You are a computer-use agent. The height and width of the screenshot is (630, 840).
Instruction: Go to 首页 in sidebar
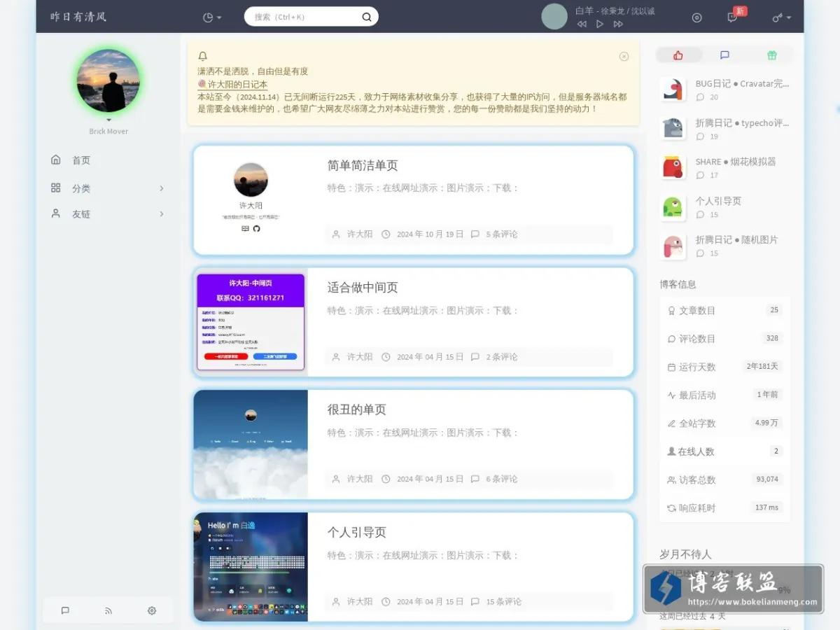click(80, 160)
